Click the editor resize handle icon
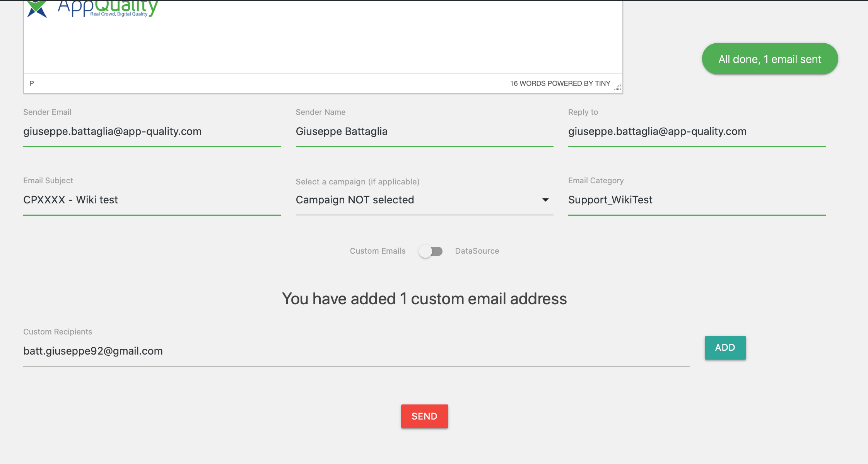The image size is (868, 464). 618,87
